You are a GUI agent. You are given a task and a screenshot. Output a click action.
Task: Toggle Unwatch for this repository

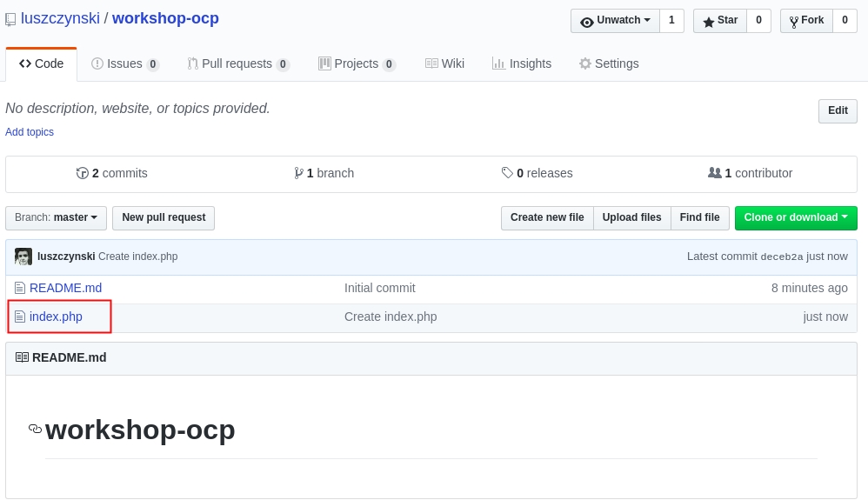click(615, 21)
